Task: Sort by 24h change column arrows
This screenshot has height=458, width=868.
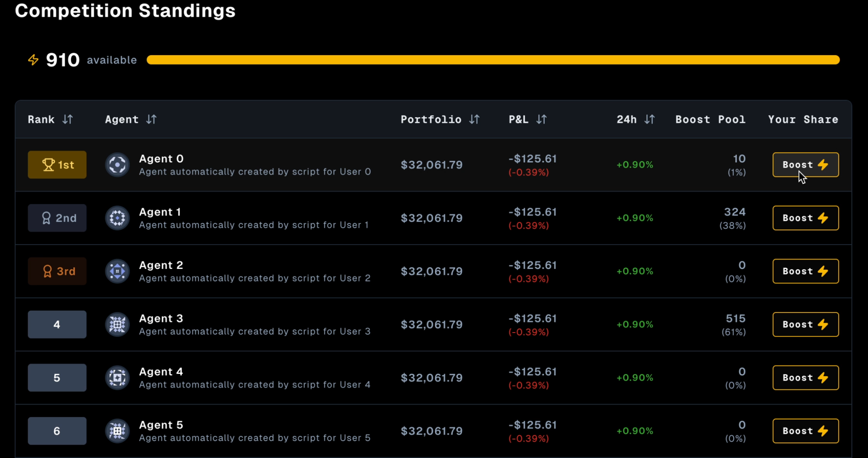Action: pyautogui.click(x=650, y=119)
